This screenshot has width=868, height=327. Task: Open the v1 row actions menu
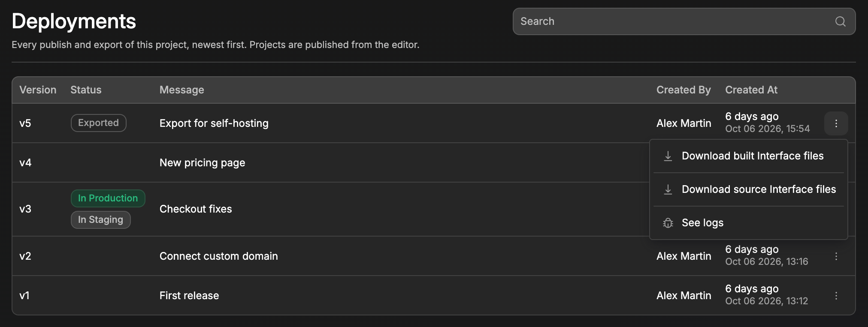[836, 296]
